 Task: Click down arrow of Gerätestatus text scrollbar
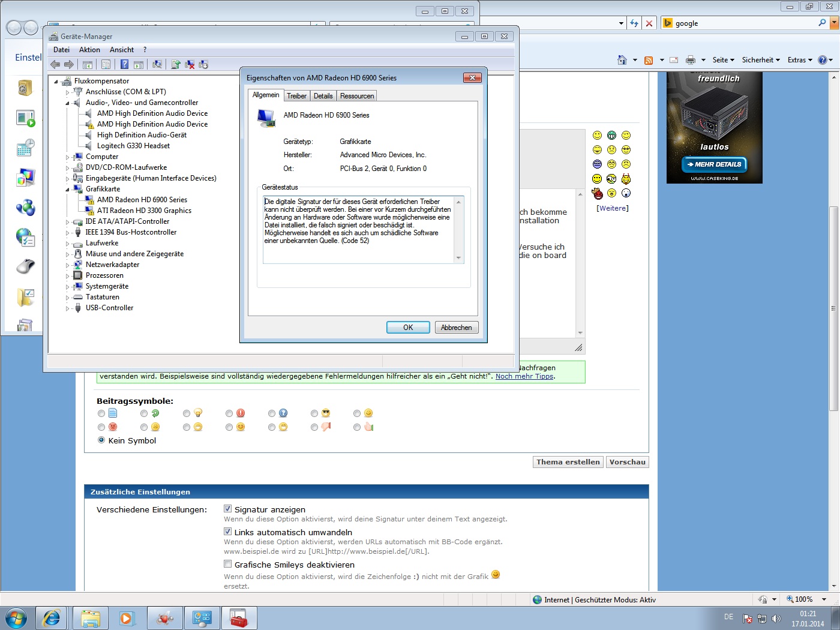pyautogui.click(x=458, y=258)
